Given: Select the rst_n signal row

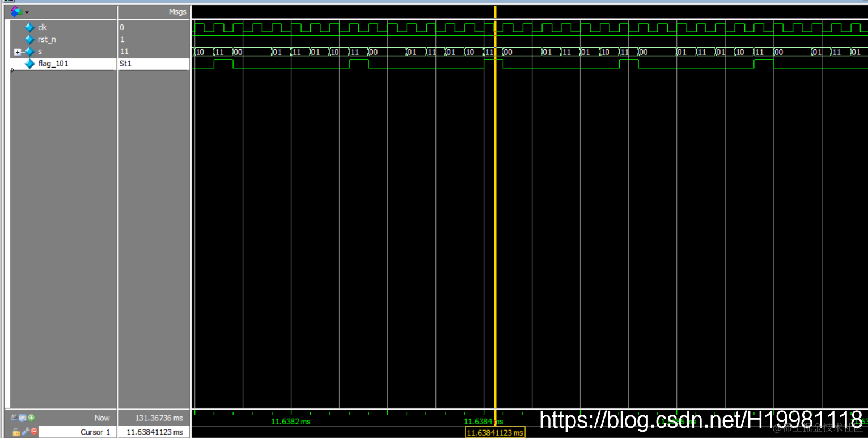Looking at the screenshot, I should pyautogui.click(x=63, y=40).
